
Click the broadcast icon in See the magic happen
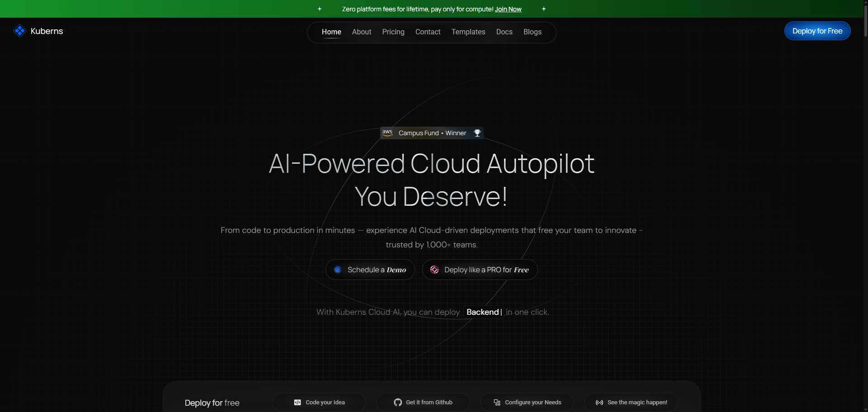point(599,402)
